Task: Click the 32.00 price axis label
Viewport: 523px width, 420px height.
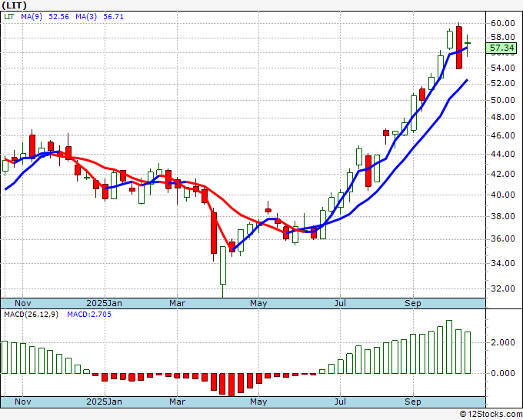Action: [501, 288]
